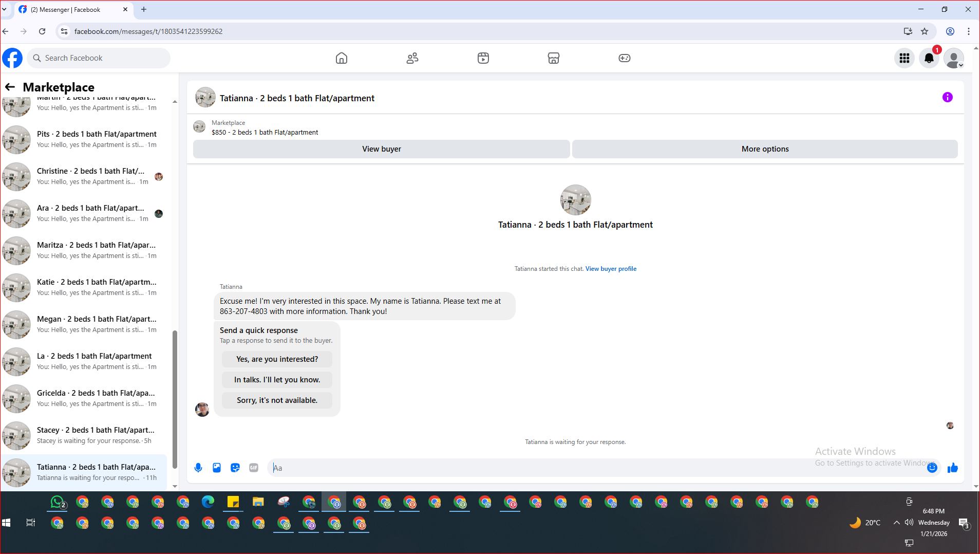Send quick response 'In talks. I'll let you know.'

pos(277,380)
